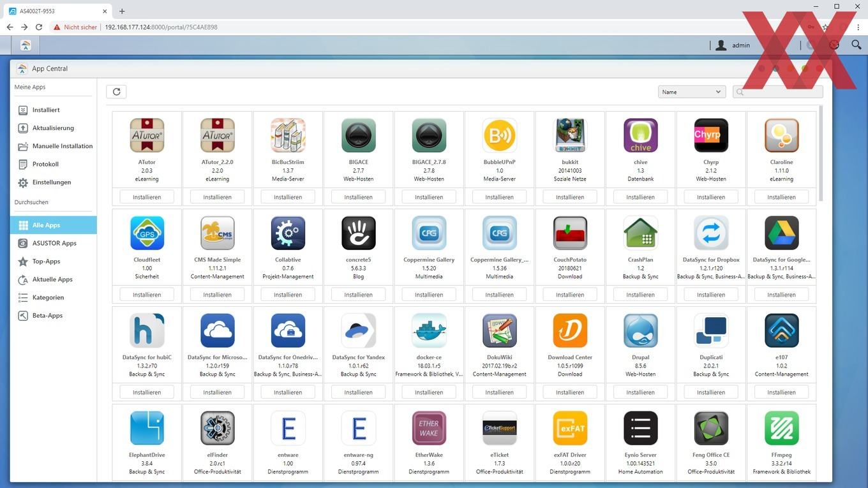Reload the browser page
The height and width of the screenshot is (488, 868).
click(39, 27)
